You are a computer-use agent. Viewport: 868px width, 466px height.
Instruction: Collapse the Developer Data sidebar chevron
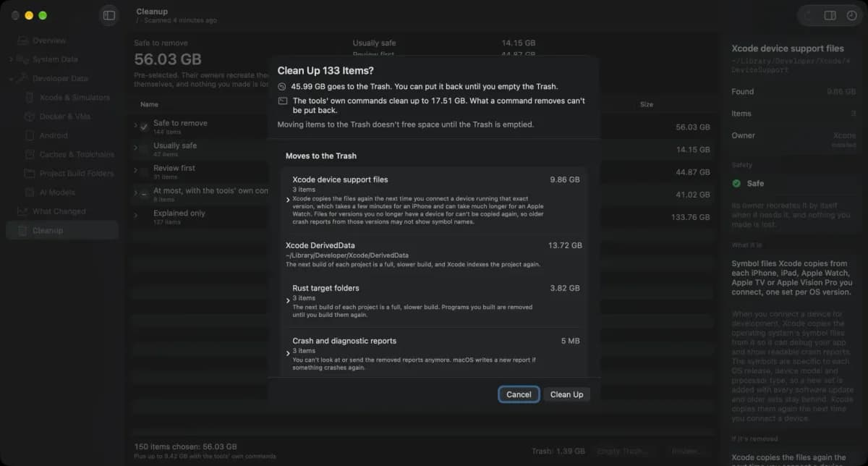[12, 78]
